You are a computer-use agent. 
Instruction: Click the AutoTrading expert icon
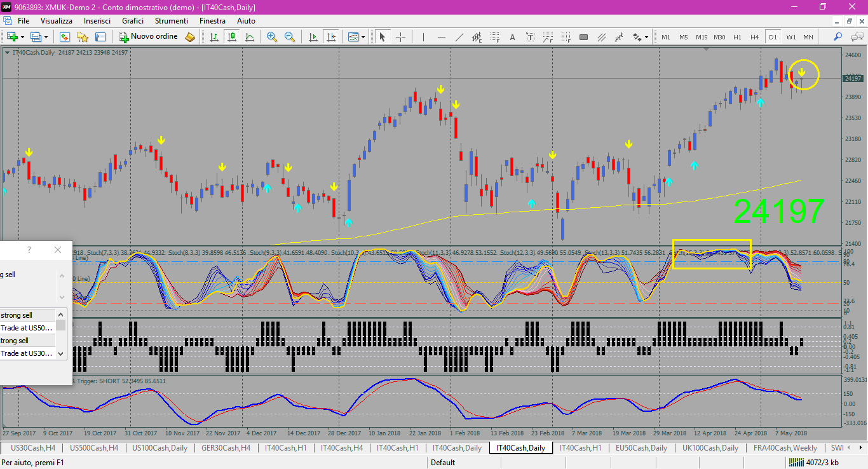pos(190,37)
